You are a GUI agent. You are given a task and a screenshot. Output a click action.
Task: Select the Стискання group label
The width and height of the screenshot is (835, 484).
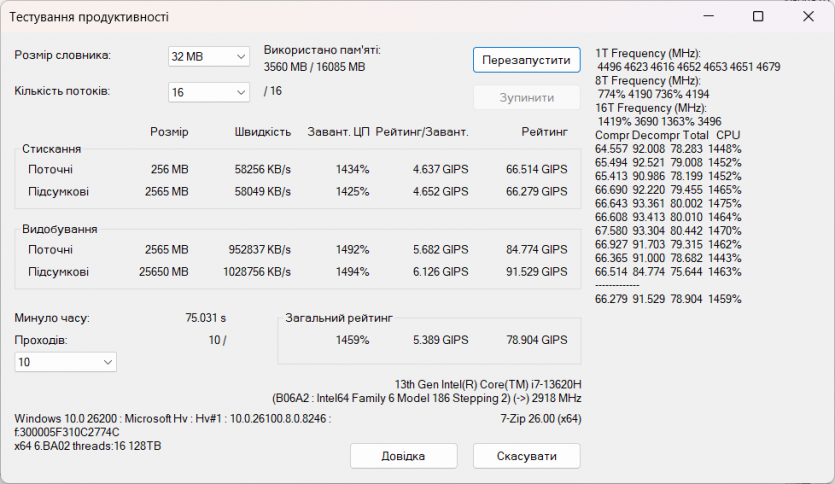point(52,148)
